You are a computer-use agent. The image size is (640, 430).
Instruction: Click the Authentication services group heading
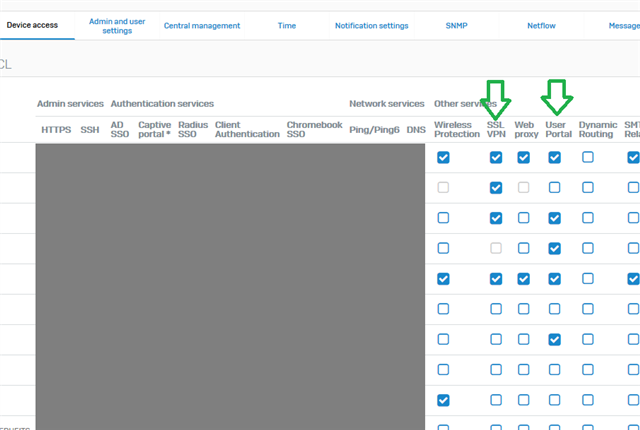point(162,104)
